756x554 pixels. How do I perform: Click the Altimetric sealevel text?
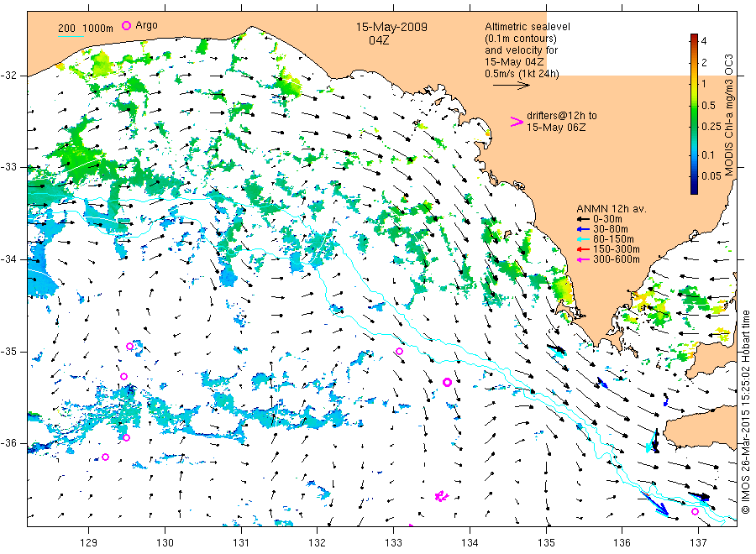[528, 27]
